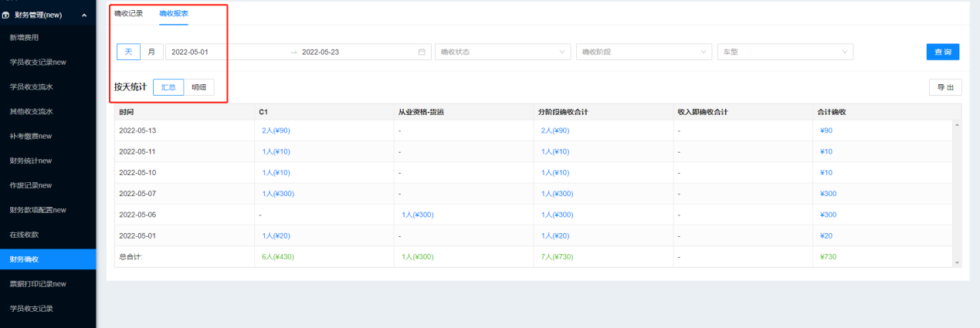Select the highlighted 财务确收 menu item

pos(48,259)
